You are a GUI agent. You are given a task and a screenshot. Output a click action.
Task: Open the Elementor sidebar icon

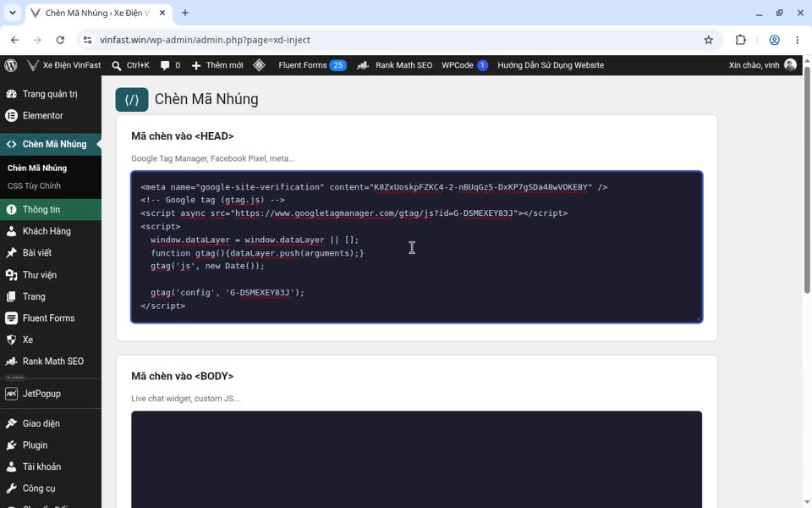(x=11, y=116)
